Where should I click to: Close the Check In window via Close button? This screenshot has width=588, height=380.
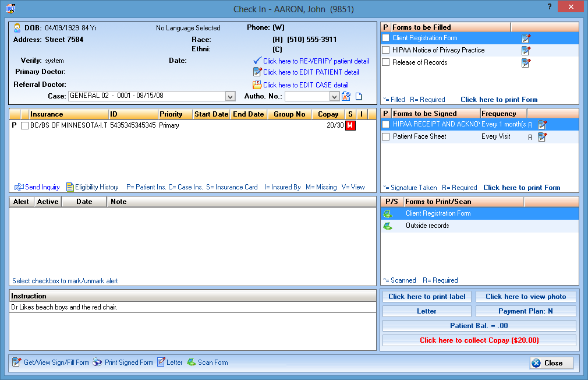click(552, 363)
